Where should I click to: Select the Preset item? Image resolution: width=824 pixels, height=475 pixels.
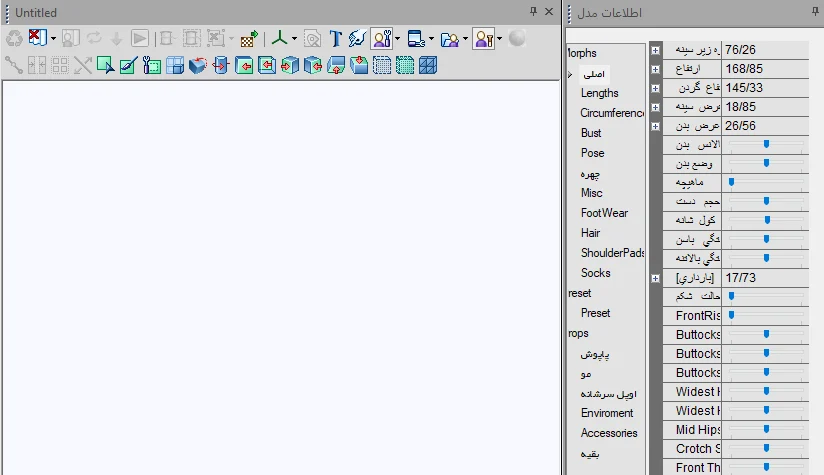595,313
